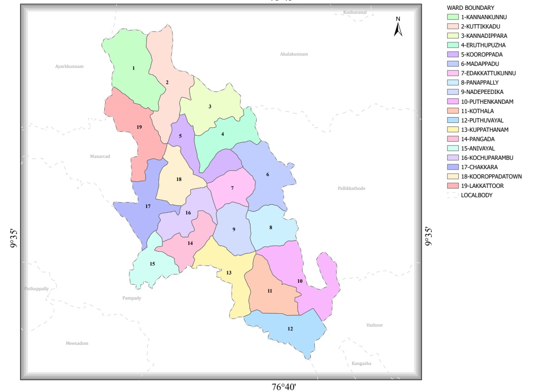
Task: Select the legend text 6-MADAPPADU
Action: (480, 64)
